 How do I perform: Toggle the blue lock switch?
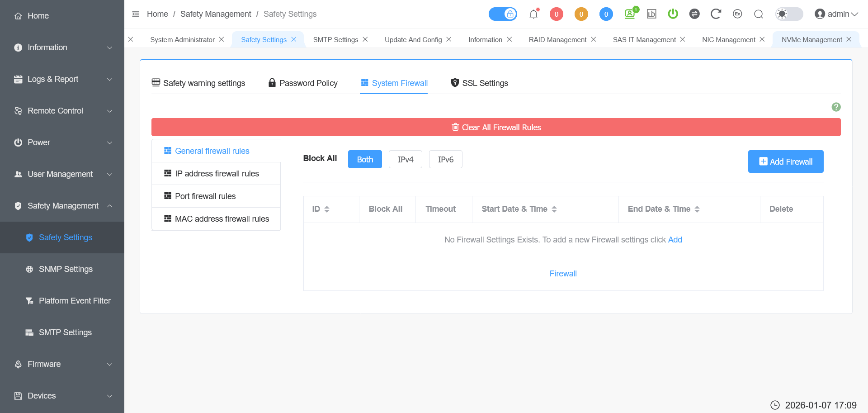click(503, 14)
